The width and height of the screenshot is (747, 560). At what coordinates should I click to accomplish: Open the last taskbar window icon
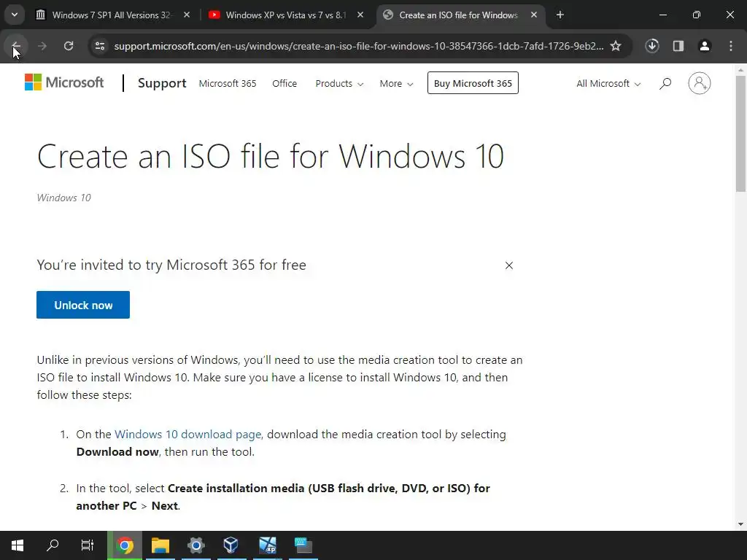[303, 545]
